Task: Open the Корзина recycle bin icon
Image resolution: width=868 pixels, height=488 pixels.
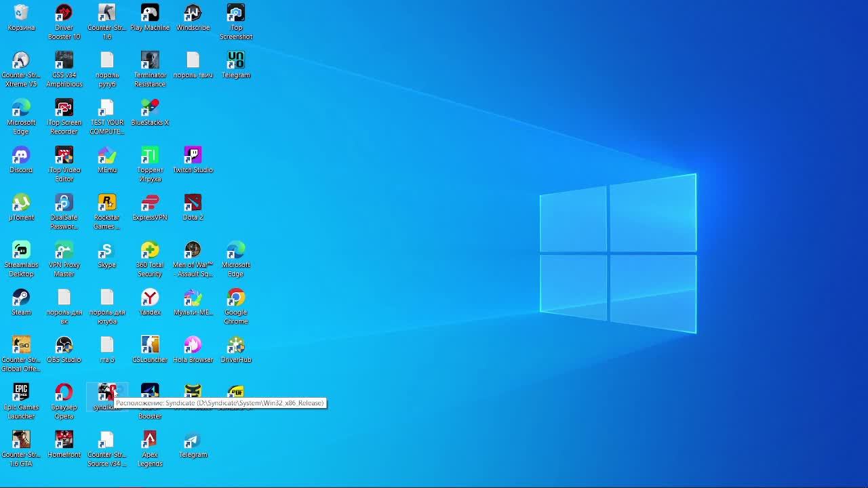Action: (x=21, y=18)
